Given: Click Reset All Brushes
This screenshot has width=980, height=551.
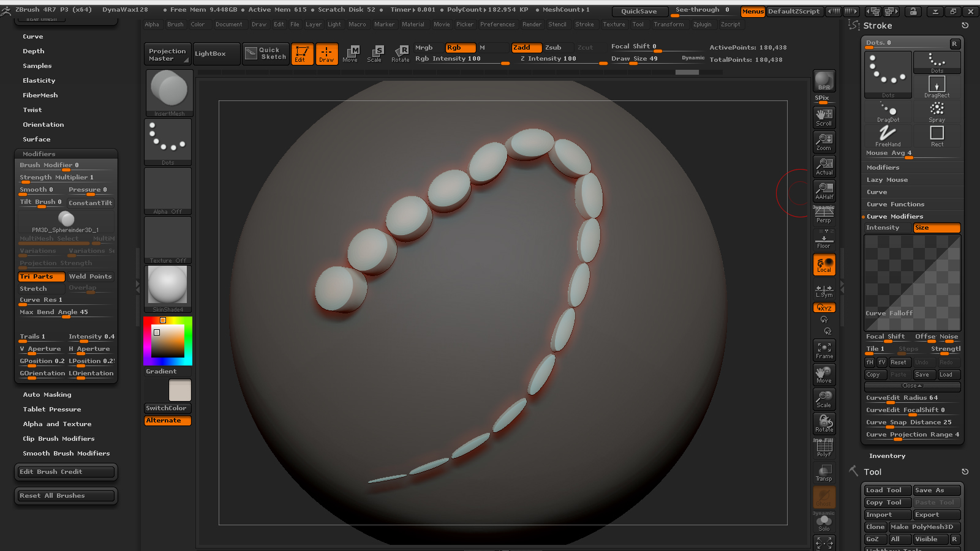Looking at the screenshot, I should [66, 496].
